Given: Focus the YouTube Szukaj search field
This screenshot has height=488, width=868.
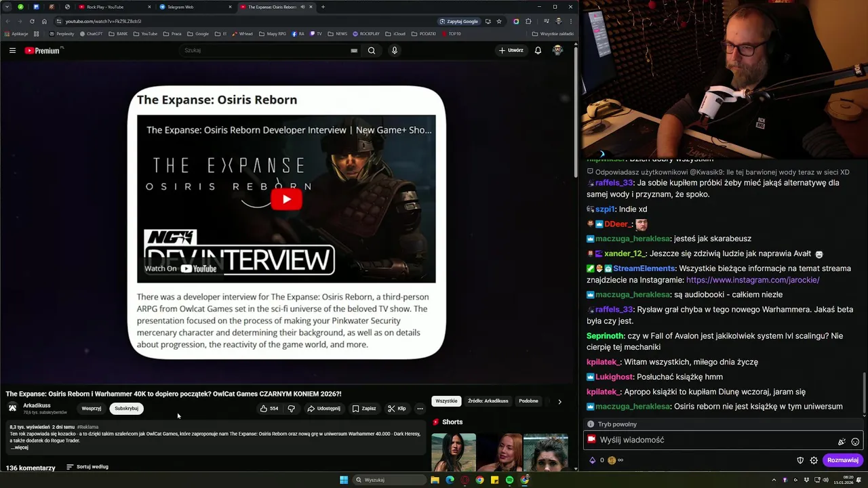Looking at the screenshot, I should (x=264, y=50).
